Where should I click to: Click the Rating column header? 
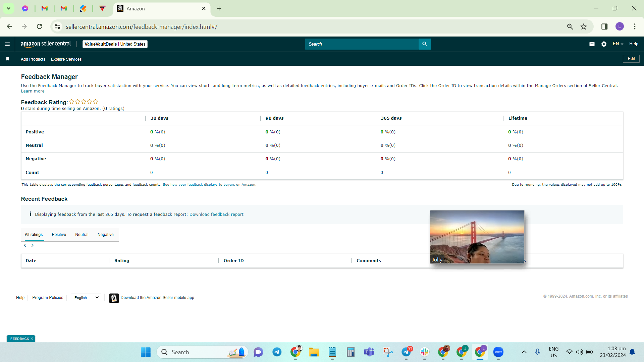[x=122, y=261]
